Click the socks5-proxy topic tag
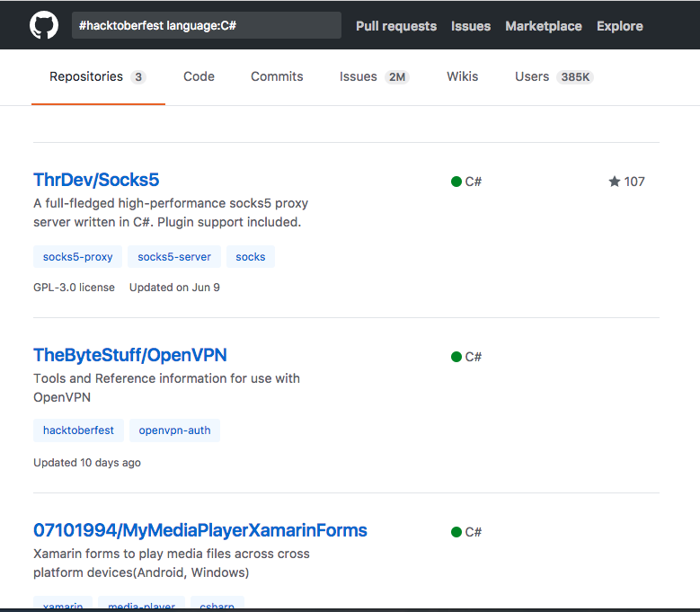Screen dimensions: 700x612 tap(77, 257)
